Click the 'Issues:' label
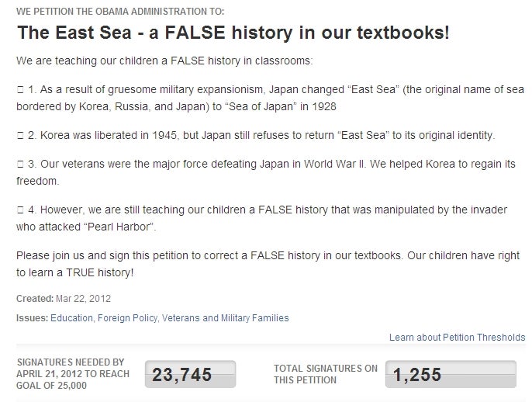 point(32,318)
